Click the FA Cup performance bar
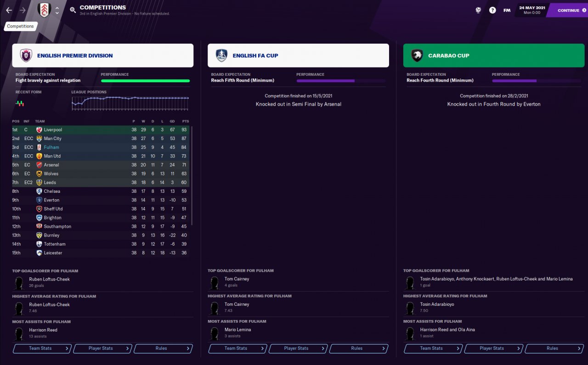This screenshot has height=365, width=588. tap(341, 81)
